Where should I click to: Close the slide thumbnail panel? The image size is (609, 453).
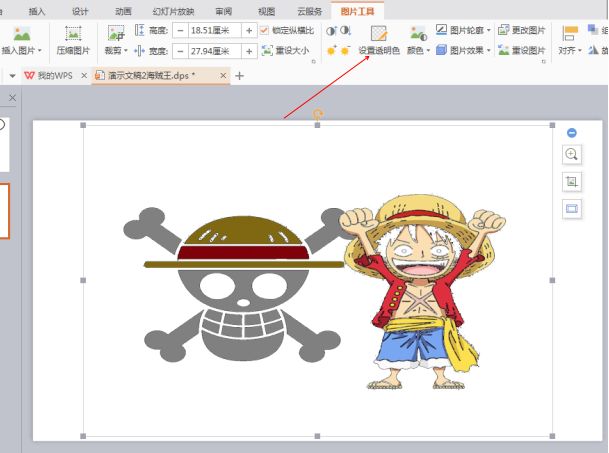(12, 98)
